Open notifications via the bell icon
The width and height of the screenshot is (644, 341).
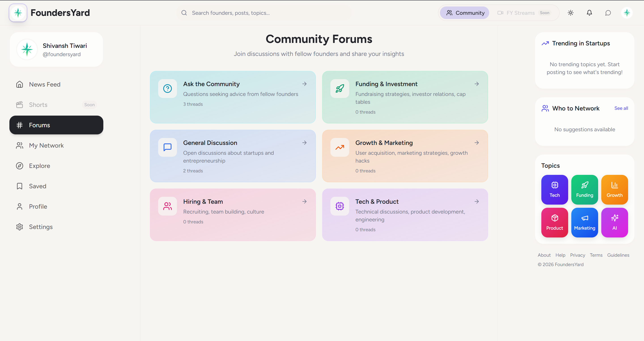point(589,13)
